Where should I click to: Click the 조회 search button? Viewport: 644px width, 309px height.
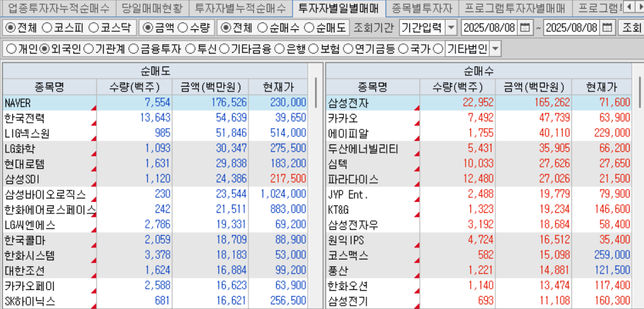click(631, 28)
